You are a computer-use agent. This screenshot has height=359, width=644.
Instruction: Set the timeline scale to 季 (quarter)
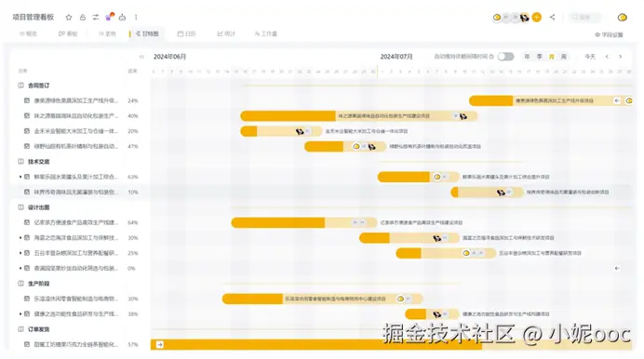pos(539,57)
